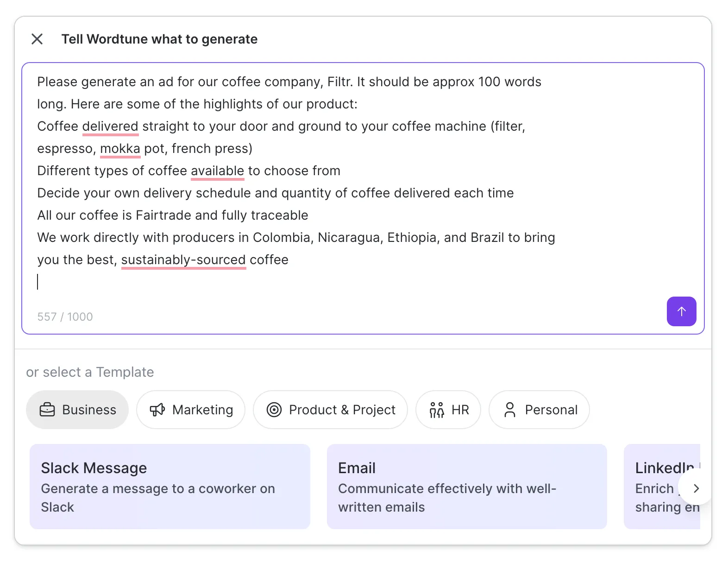Click the "or select a Template" label
728x570 pixels.
pyautogui.click(x=90, y=372)
